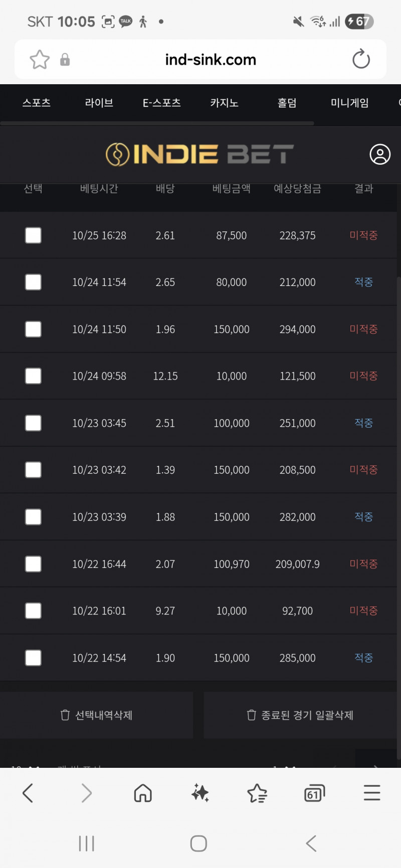Screen dimensions: 401x868
Task: Tap the browser home icon
Action: [x=143, y=793]
